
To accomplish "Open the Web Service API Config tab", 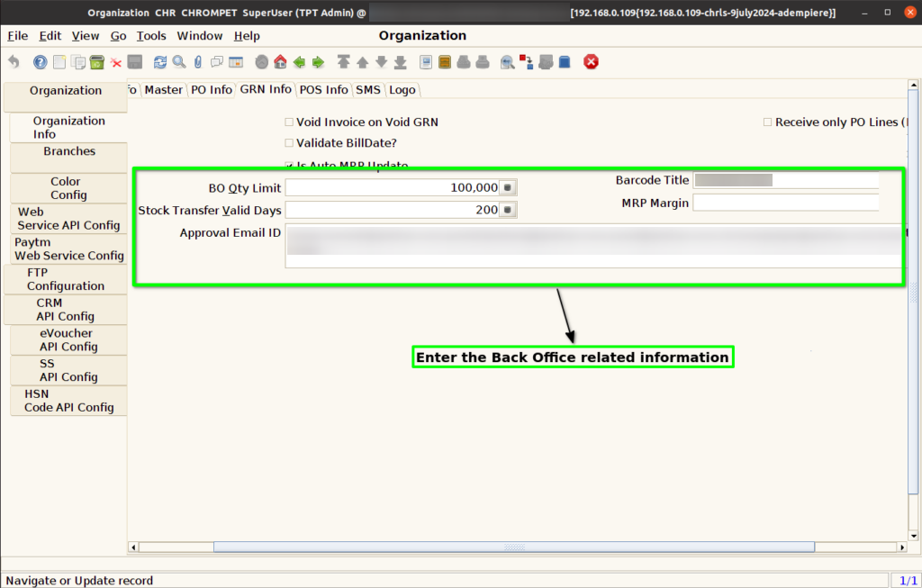I will (68, 219).
